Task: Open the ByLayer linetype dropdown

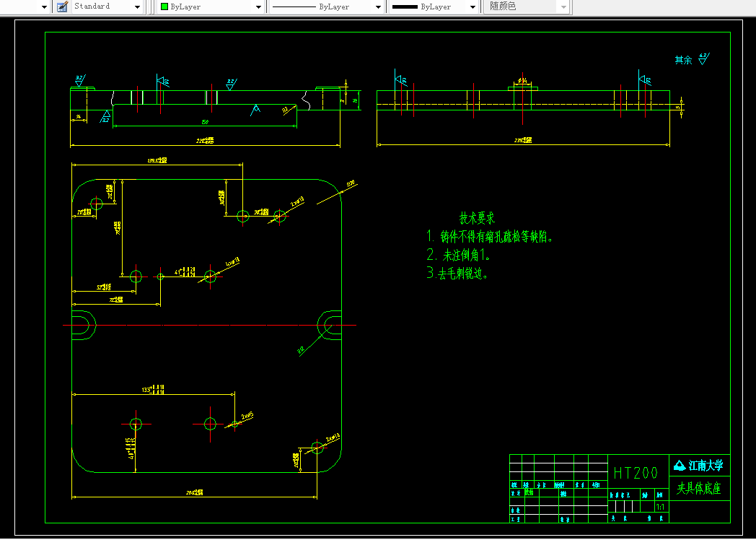Action: pyautogui.click(x=379, y=7)
